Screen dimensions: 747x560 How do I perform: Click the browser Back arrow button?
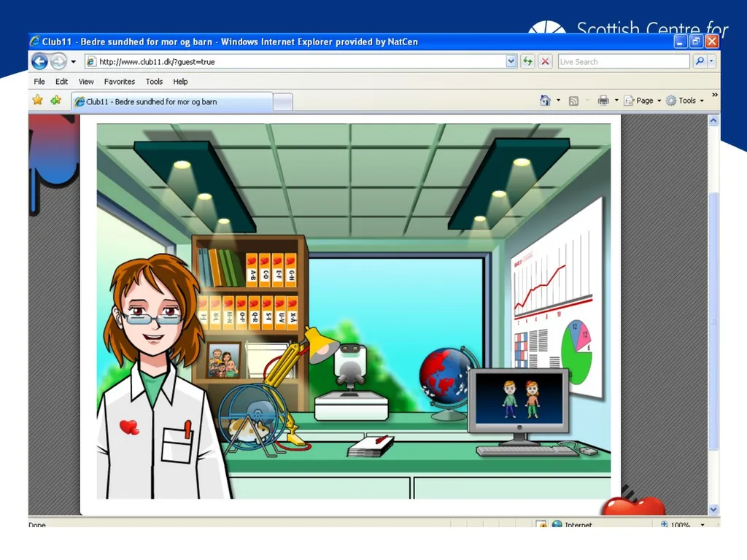pyautogui.click(x=39, y=61)
